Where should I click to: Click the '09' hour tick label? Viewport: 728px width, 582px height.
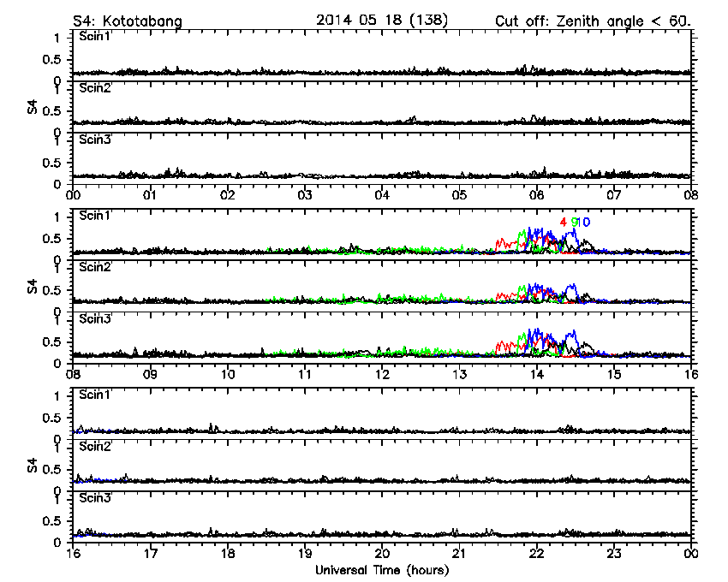coord(150,374)
